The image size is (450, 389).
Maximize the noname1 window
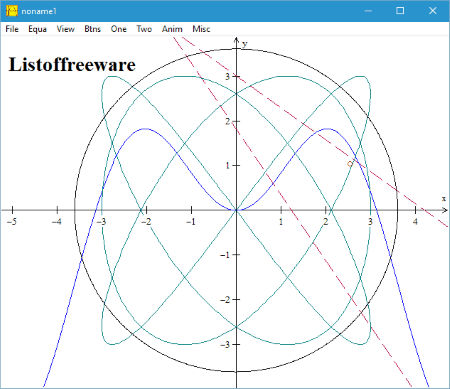400,11
